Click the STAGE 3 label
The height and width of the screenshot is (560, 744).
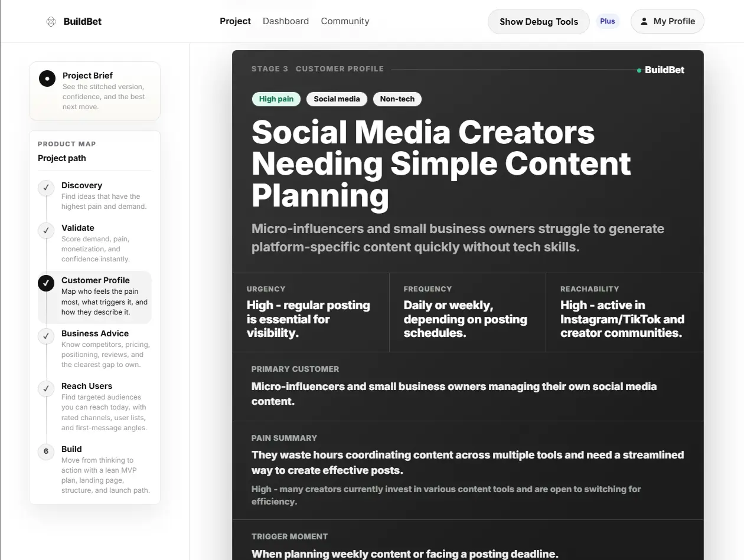tap(270, 69)
